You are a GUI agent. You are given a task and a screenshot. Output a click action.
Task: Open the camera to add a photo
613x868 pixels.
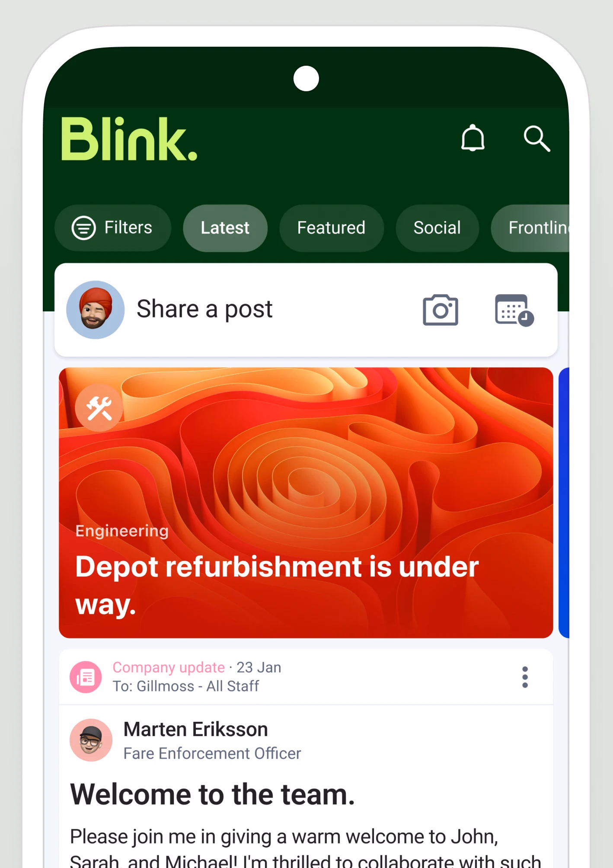point(440,310)
